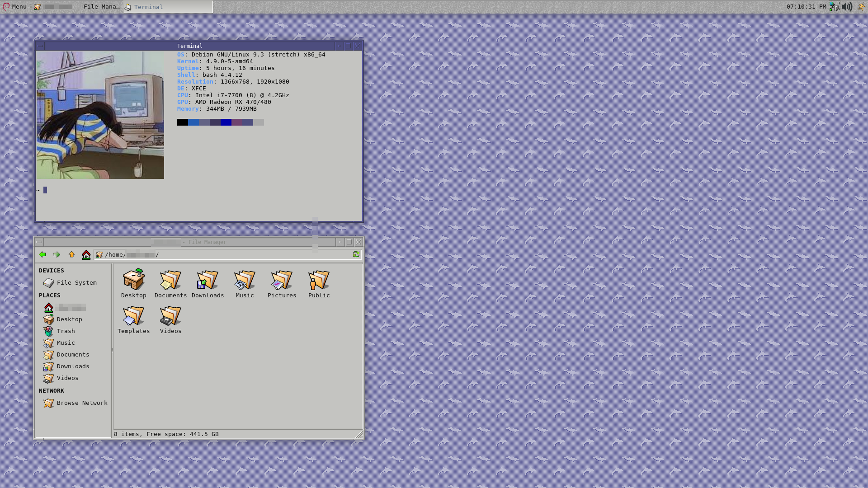868x488 pixels.
Task: Click the DEVICES sidebar heading
Action: pos(52,271)
